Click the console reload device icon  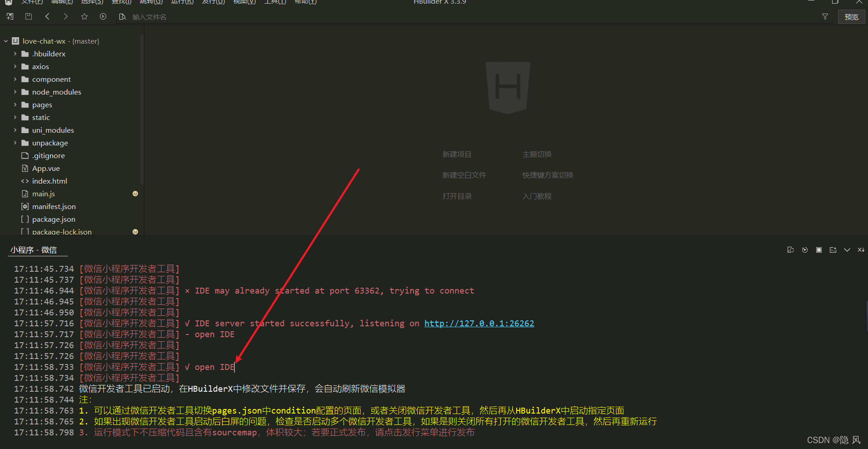(790, 250)
